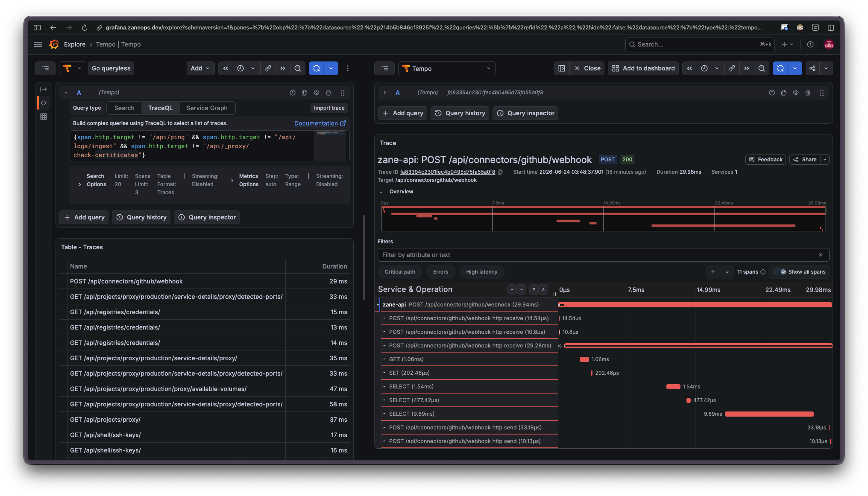Open the Add dropdown in left pane
This screenshot has width=868, height=496.
pos(200,68)
